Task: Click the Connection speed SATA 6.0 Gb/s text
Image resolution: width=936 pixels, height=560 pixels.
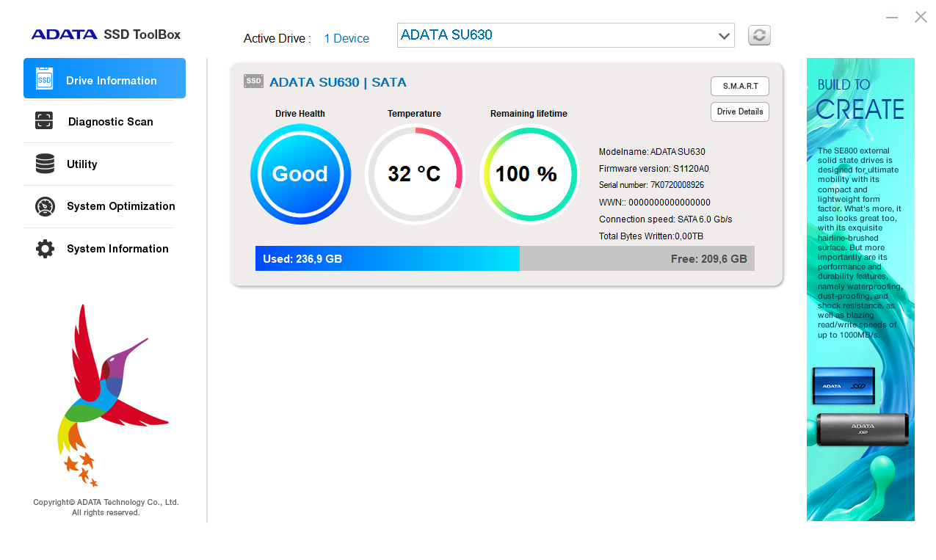Action: coord(666,219)
